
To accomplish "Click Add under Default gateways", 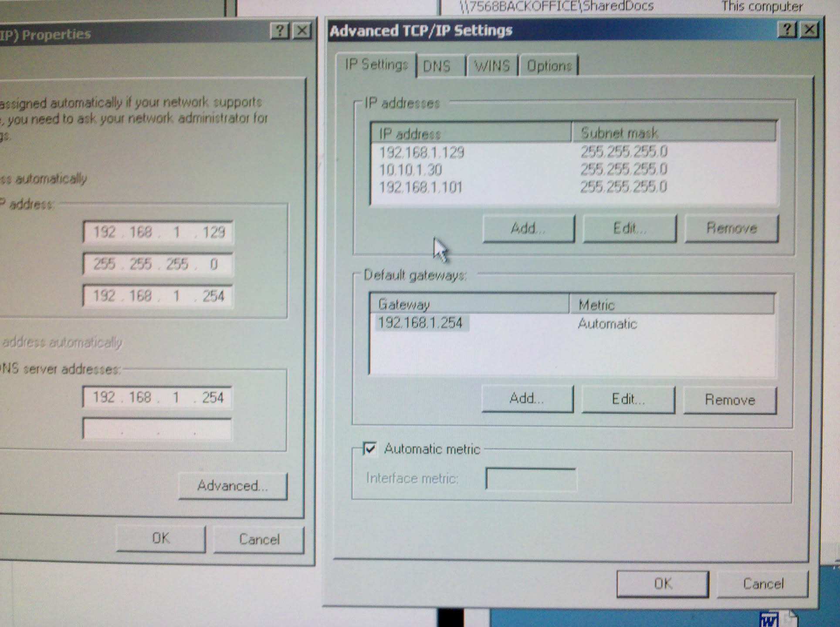I will click(527, 398).
